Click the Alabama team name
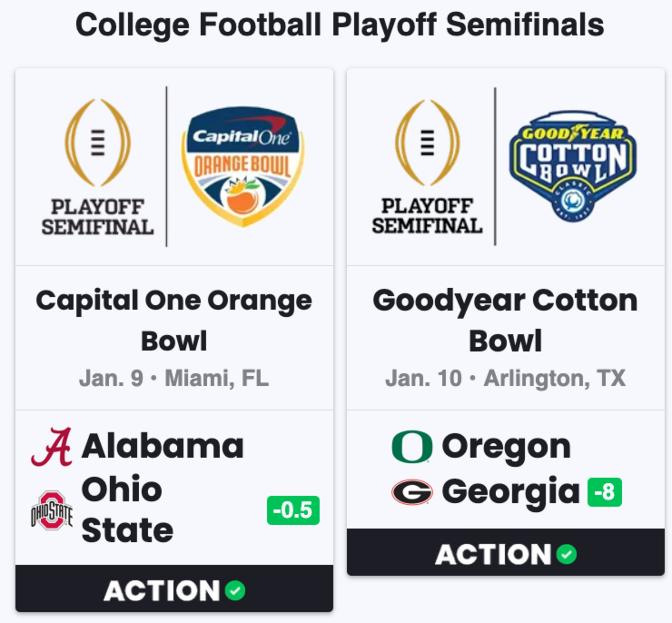Image resolution: width=672 pixels, height=623 pixels. click(x=163, y=447)
